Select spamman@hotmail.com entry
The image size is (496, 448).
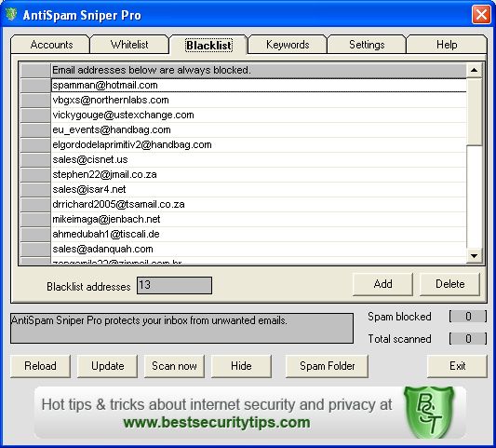pyautogui.click(x=259, y=85)
